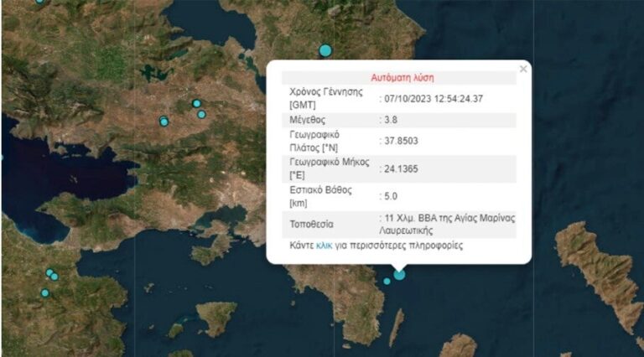Click the large earthquake marker beside the popup's top edge
This screenshot has height=357, width=644.
pyautogui.click(x=325, y=50)
